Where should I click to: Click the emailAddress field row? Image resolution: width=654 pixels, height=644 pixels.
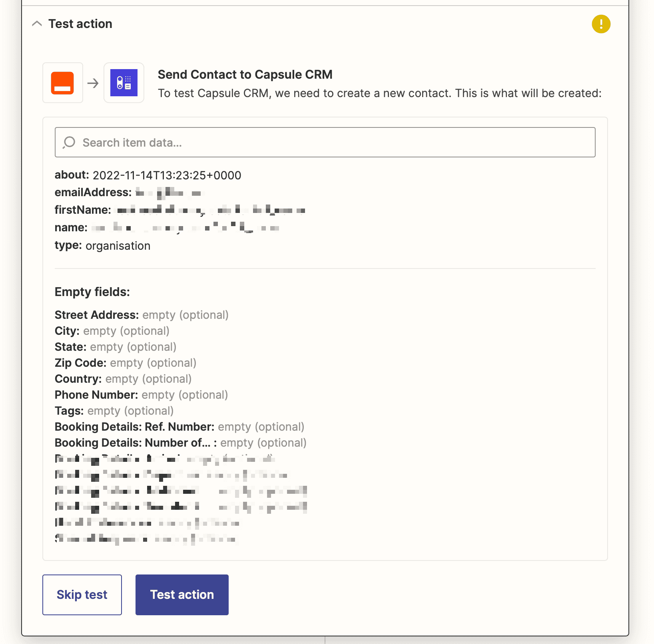coord(130,193)
